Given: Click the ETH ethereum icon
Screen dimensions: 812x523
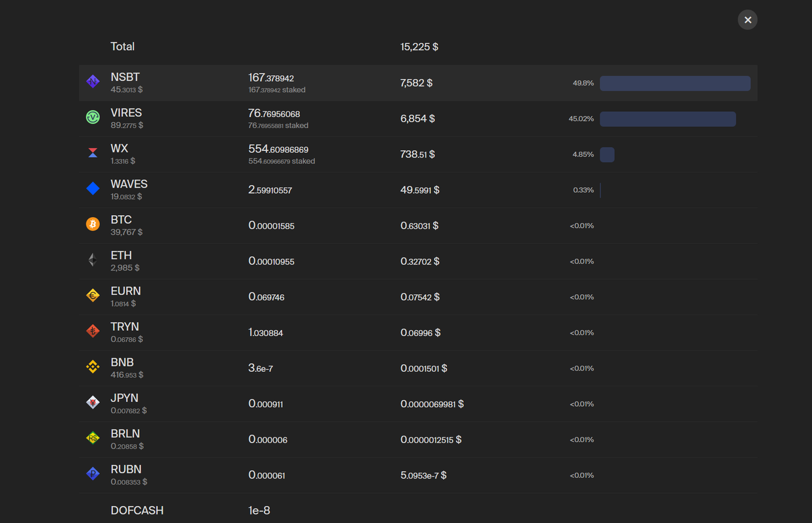Looking at the screenshot, I should 93,260.
